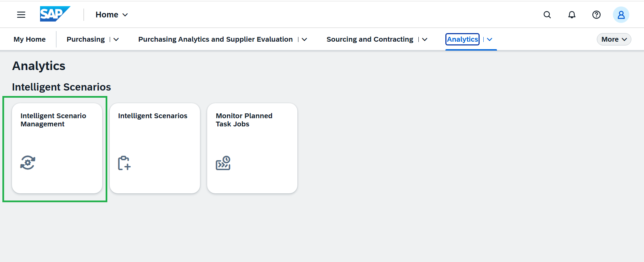The image size is (644, 262).
Task: Click the Intelligent Scenario Management gear-refresh icon
Action: tap(28, 163)
